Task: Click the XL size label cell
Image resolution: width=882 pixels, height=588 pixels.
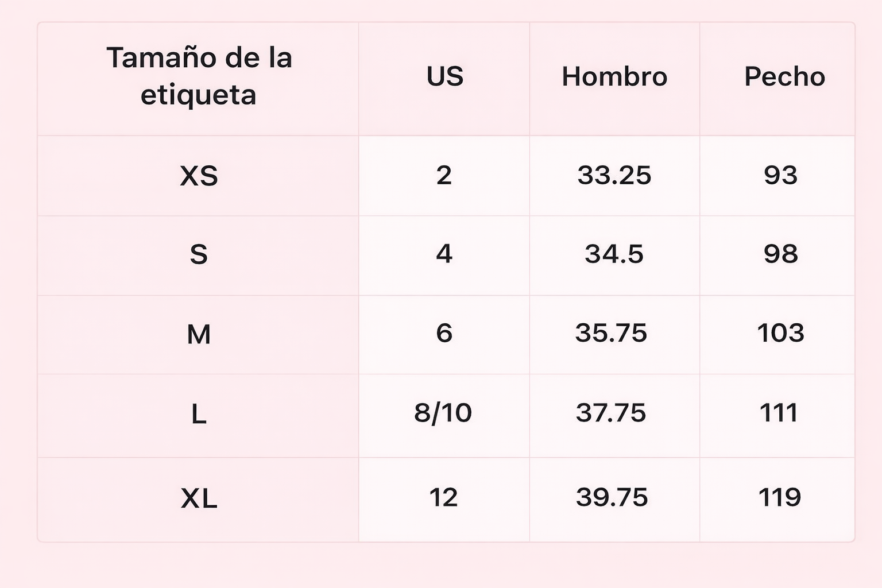Action: [199, 498]
